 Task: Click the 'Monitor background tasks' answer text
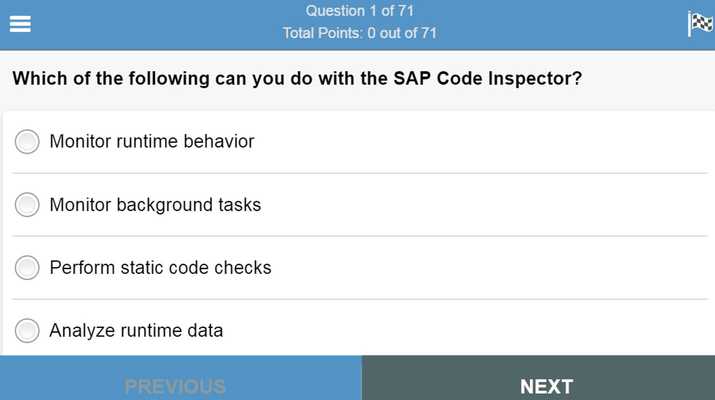(155, 205)
